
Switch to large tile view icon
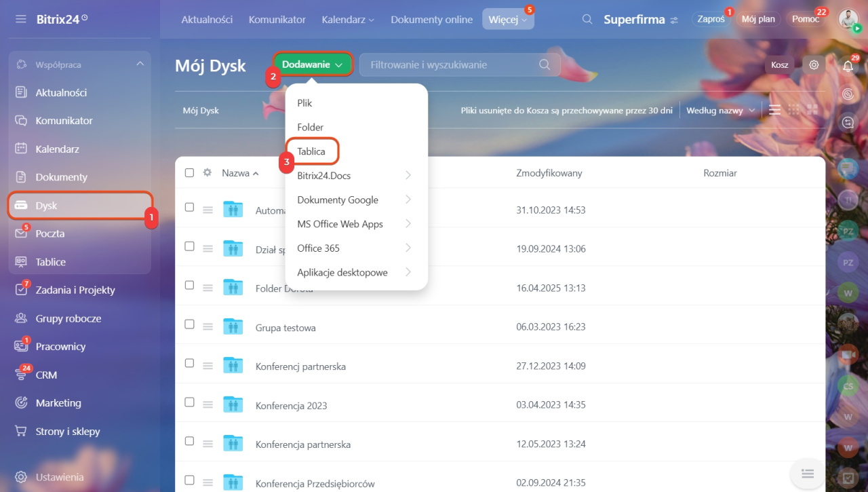pos(812,110)
